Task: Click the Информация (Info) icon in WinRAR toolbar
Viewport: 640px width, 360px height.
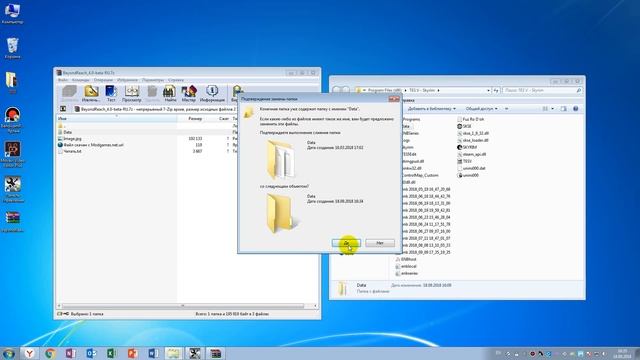Action: pos(212,93)
